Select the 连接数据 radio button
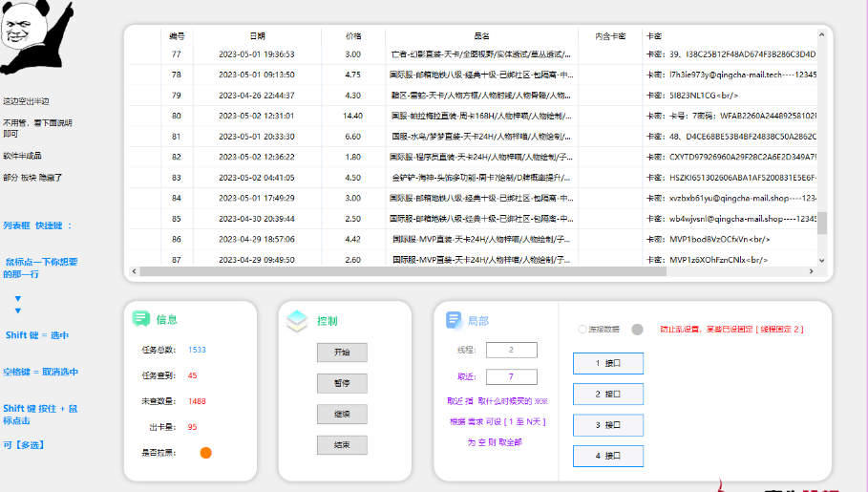 point(582,330)
